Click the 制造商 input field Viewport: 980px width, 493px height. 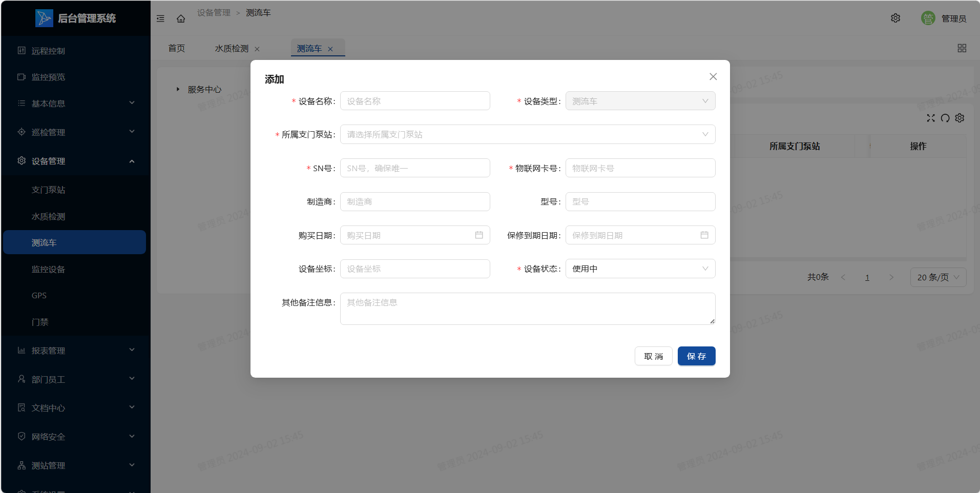(x=415, y=201)
